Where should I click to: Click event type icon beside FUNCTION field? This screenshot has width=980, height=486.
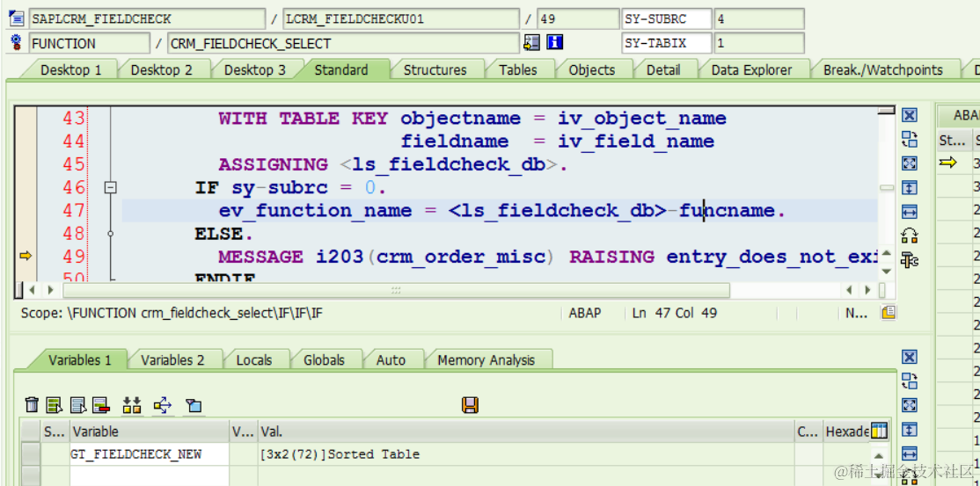17,43
